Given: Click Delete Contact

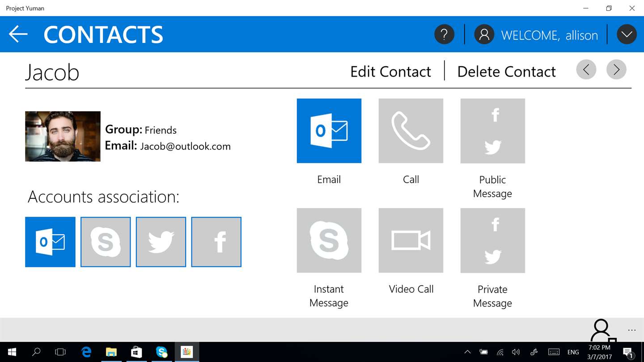Looking at the screenshot, I should (506, 72).
